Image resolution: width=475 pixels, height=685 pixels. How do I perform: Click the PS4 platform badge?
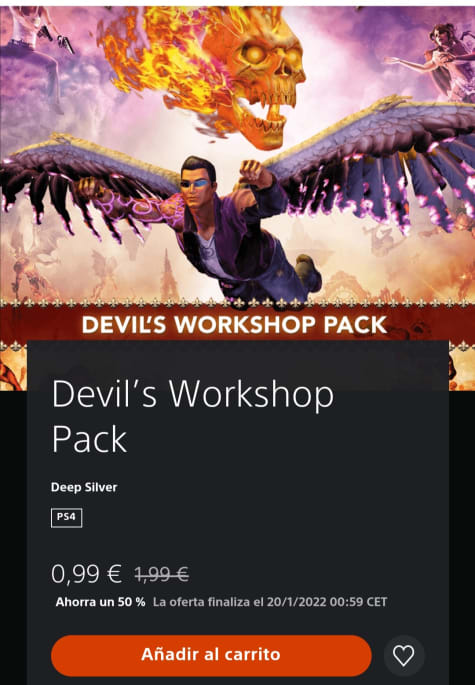click(x=66, y=518)
